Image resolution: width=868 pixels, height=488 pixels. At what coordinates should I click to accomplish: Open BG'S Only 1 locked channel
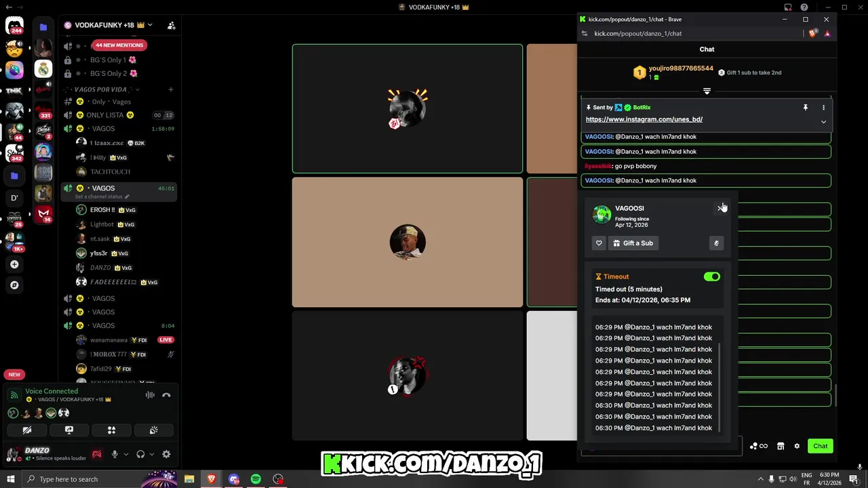coord(119,60)
